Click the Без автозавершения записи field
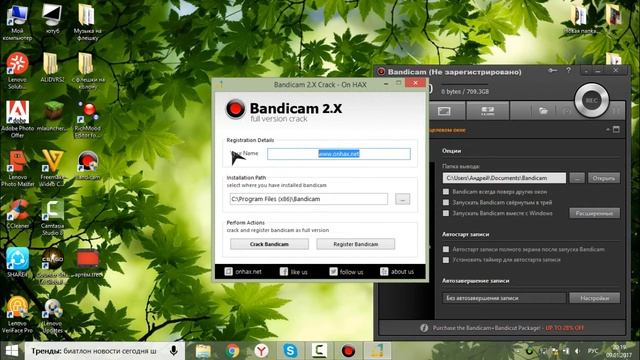This screenshot has height=360, width=640. (504, 298)
